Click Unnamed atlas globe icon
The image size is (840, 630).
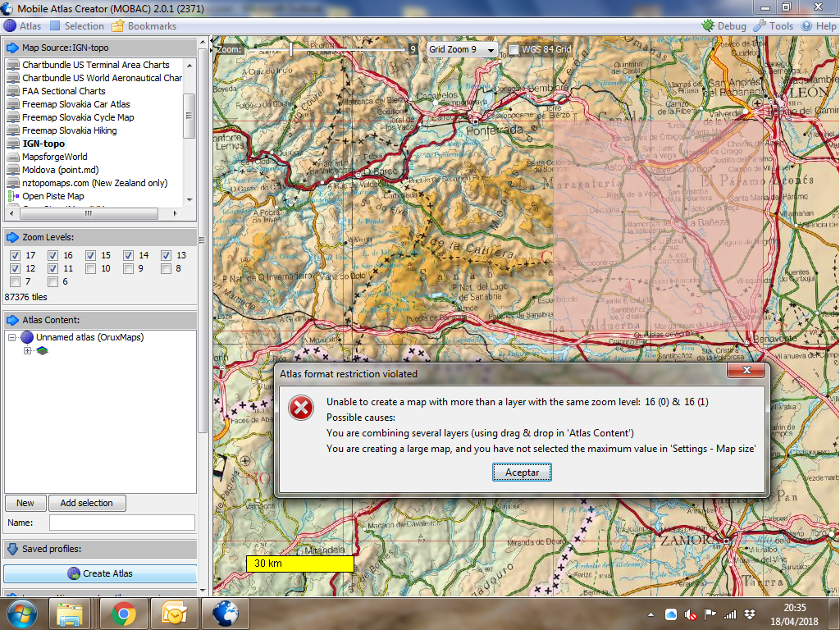[x=27, y=337]
